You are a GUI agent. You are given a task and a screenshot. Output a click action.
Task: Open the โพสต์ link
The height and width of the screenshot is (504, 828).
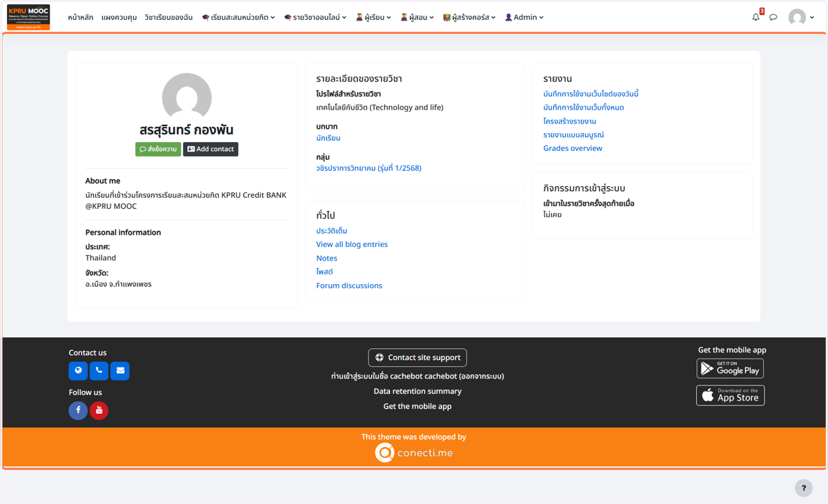click(324, 272)
